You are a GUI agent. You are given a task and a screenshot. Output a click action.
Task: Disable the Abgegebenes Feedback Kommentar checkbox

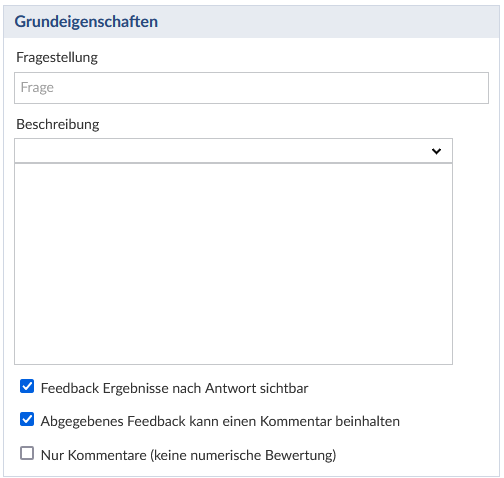[27, 419]
